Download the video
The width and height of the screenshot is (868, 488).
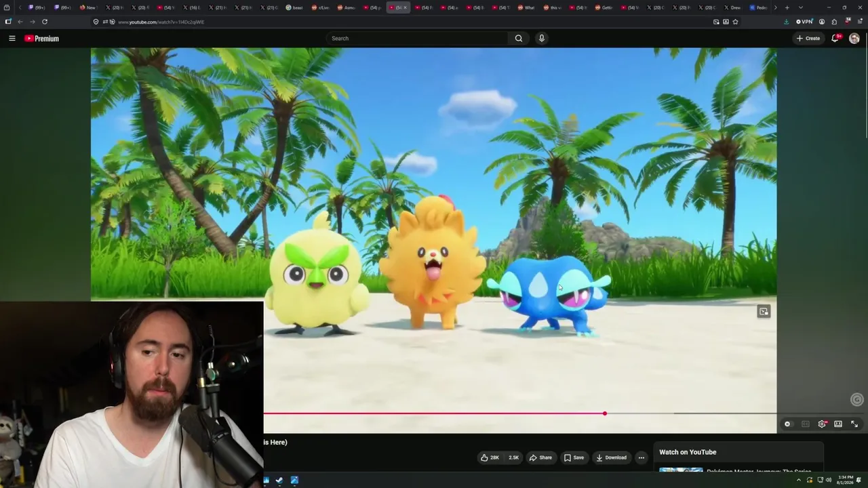[611, 457]
